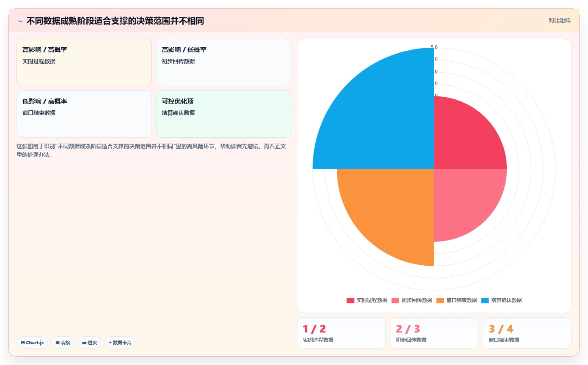Toggle 实时过程数据 legend swatch

tap(350, 300)
